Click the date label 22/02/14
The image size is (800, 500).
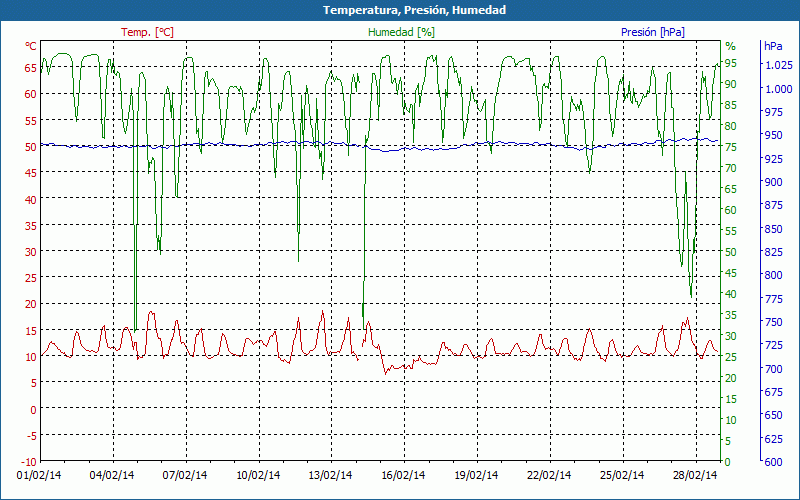click(549, 475)
